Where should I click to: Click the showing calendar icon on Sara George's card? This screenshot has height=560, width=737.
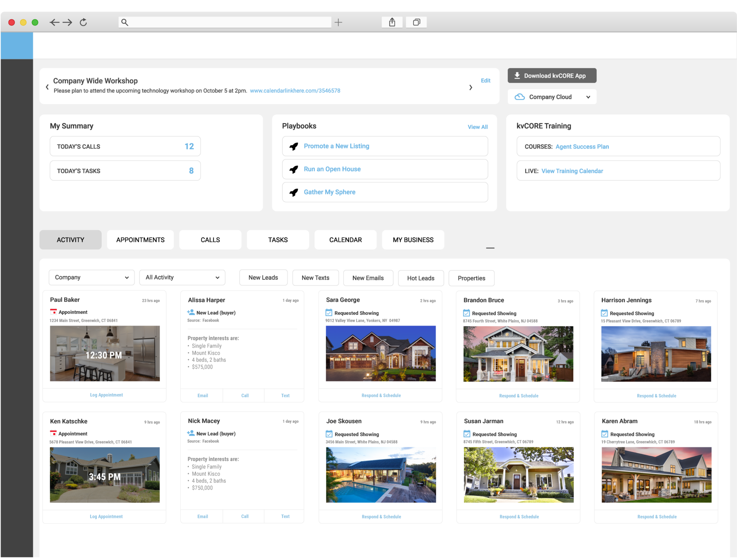point(329,313)
